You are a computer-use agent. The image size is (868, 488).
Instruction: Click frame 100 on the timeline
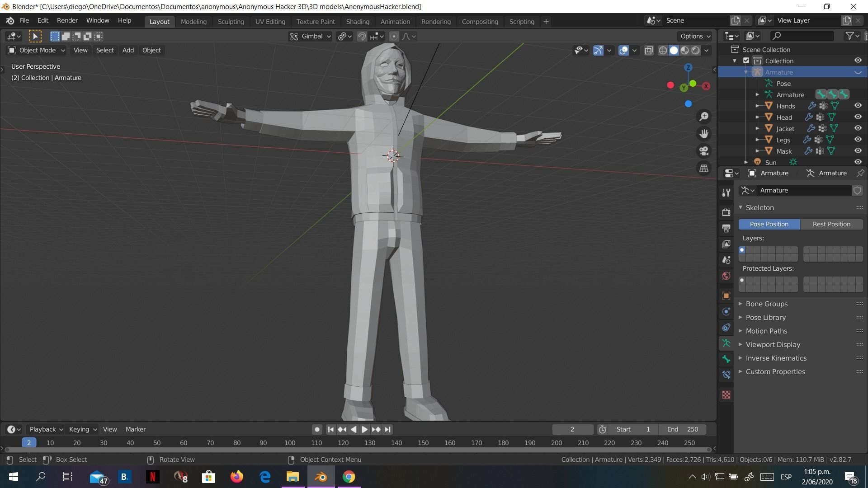(290, 443)
